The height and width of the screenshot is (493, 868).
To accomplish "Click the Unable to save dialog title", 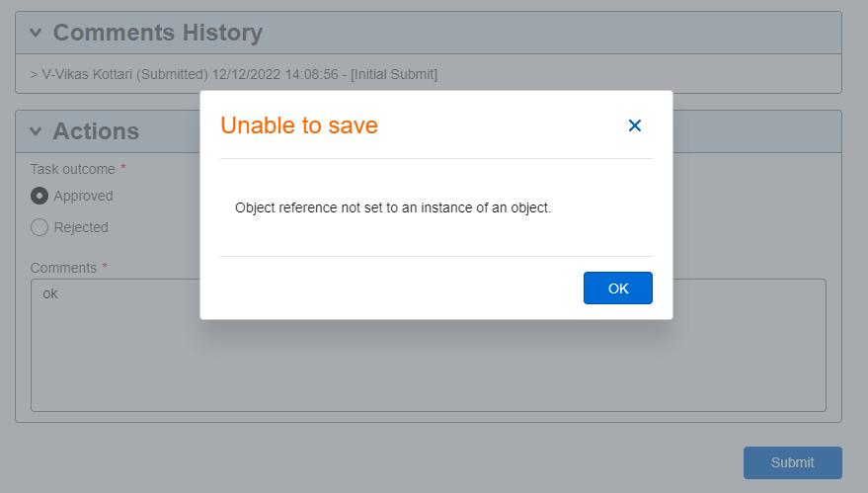I will point(299,125).
